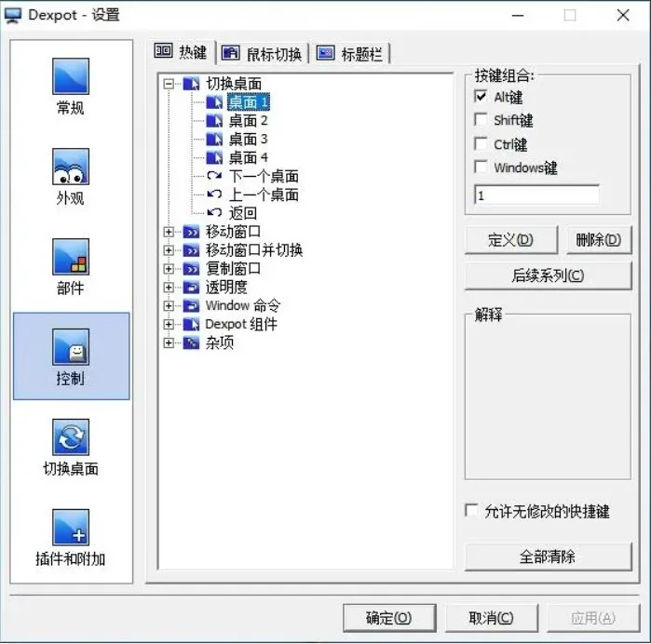Switch to the 热键 tab
This screenshot has height=644, width=651.
[x=182, y=52]
